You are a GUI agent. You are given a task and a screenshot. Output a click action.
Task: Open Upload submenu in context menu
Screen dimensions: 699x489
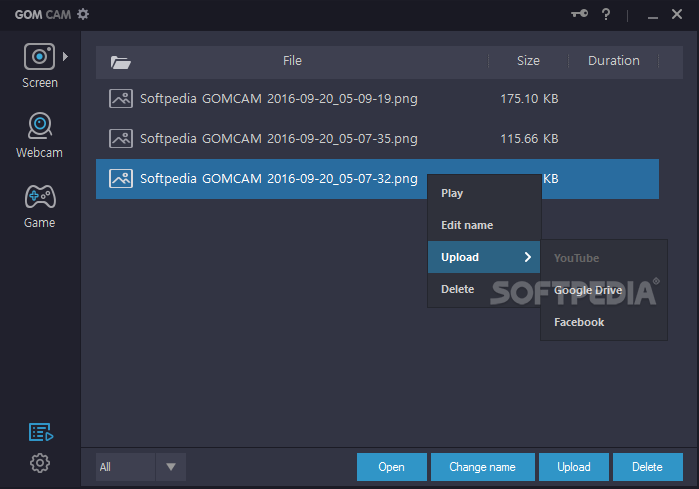(484, 257)
